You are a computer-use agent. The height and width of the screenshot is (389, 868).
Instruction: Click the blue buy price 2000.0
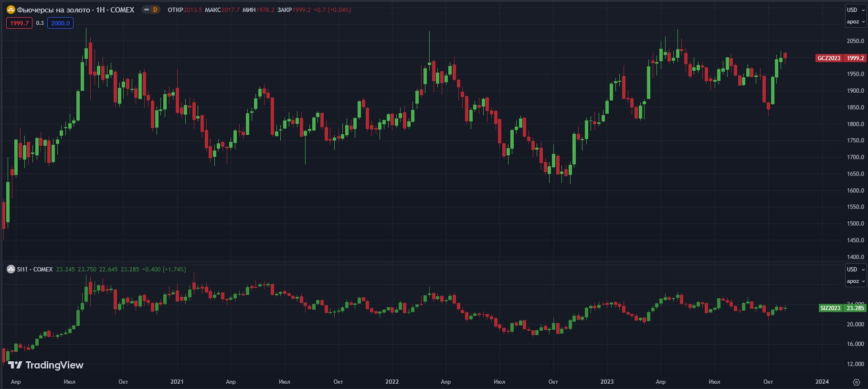(60, 23)
